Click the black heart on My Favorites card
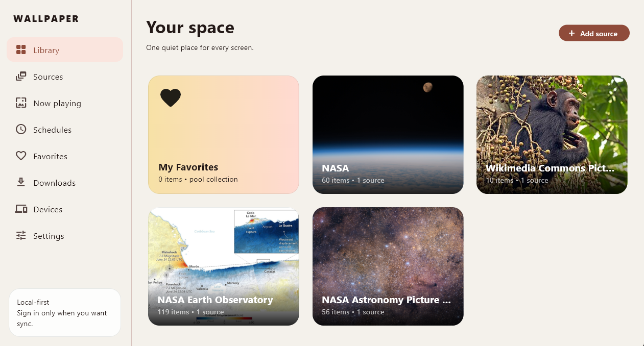 171,97
